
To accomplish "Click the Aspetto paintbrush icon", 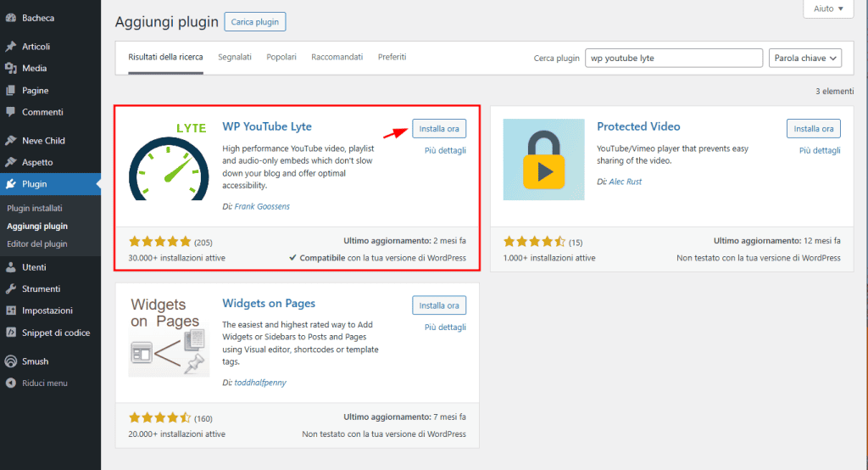I will pyautogui.click(x=10, y=162).
